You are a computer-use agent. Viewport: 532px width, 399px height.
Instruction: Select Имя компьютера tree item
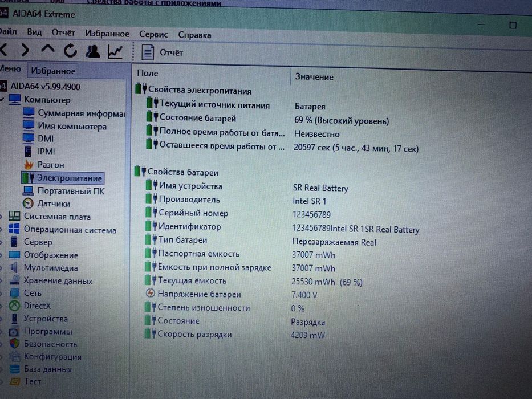tap(72, 126)
